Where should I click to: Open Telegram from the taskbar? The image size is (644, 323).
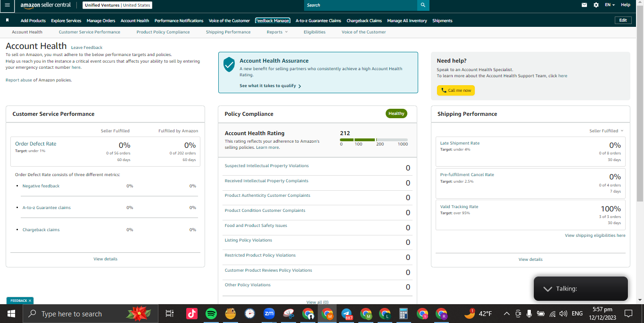point(347,314)
